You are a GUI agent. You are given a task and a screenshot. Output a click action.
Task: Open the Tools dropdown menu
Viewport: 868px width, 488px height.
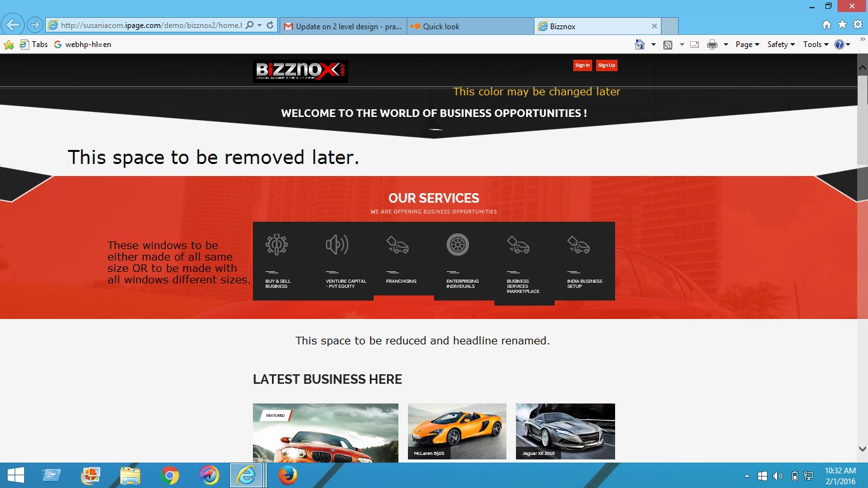[815, 44]
